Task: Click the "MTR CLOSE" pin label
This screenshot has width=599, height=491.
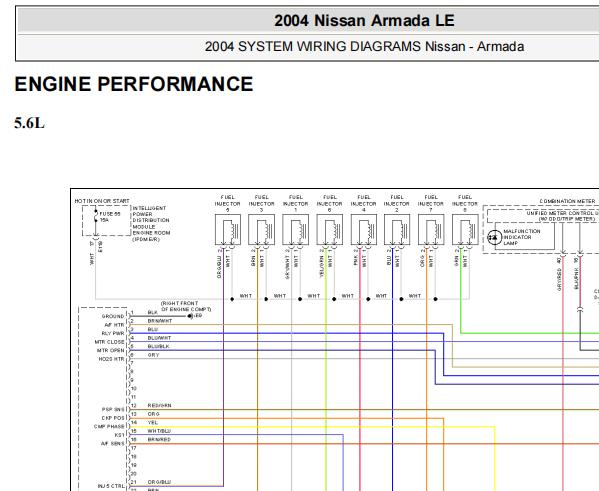Action: [109, 342]
